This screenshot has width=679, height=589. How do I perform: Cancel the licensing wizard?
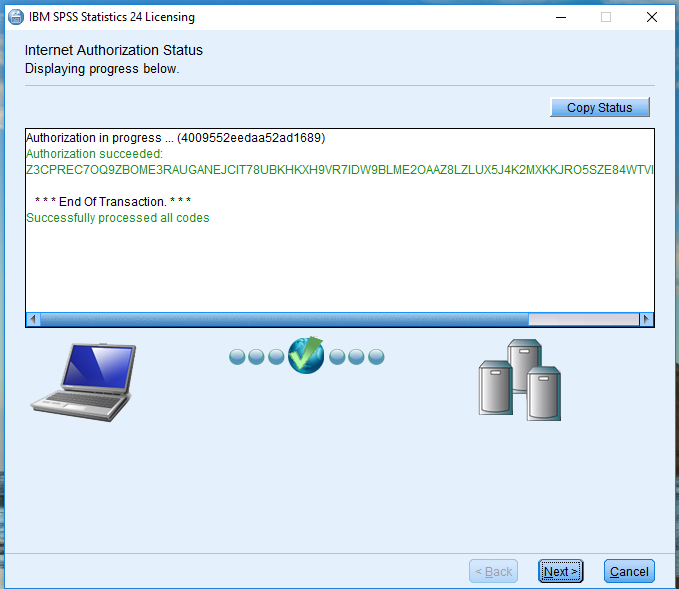[x=629, y=571]
